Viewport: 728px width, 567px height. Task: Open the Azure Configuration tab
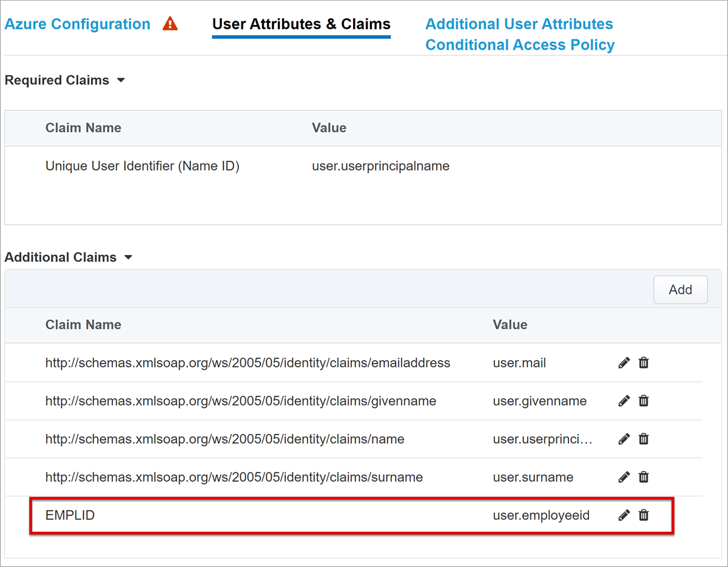click(78, 24)
